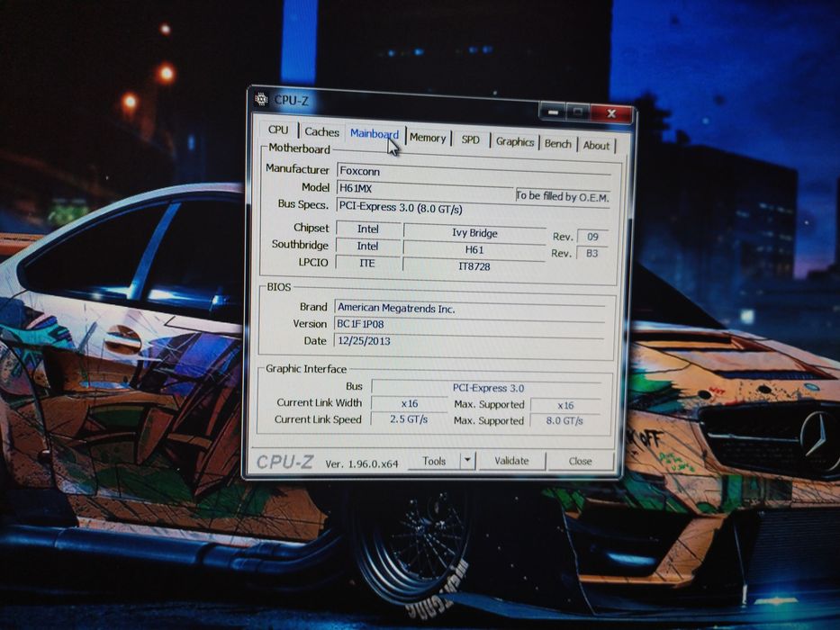
Task: Open the Caches tab
Action: (x=321, y=131)
